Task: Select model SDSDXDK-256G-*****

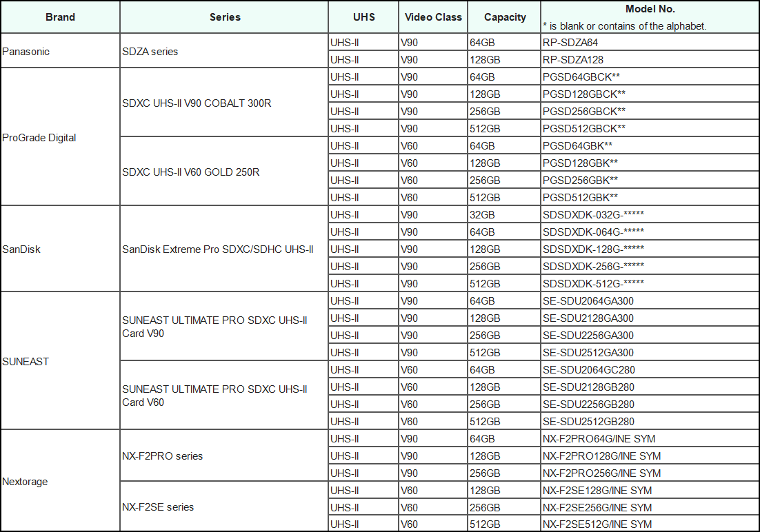Action: click(x=650, y=266)
